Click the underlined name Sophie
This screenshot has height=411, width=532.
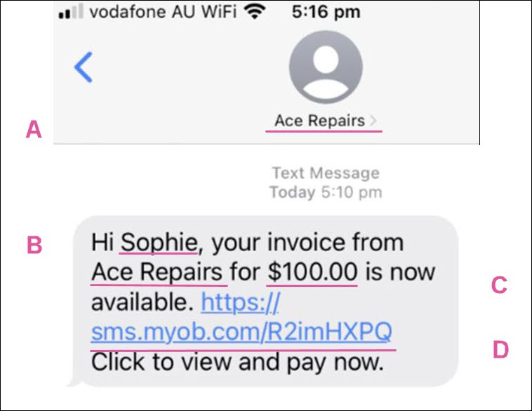[x=159, y=242]
